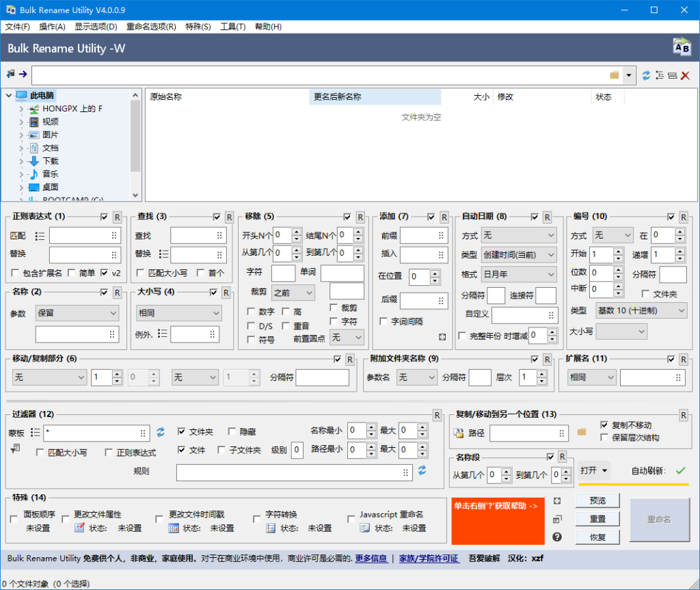Open the 类型 dropdown showing 创建时间(当前)
700x590 pixels.
tap(519, 254)
